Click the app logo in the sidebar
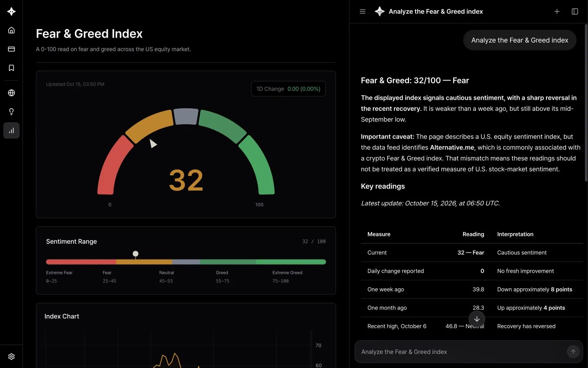 tap(11, 11)
